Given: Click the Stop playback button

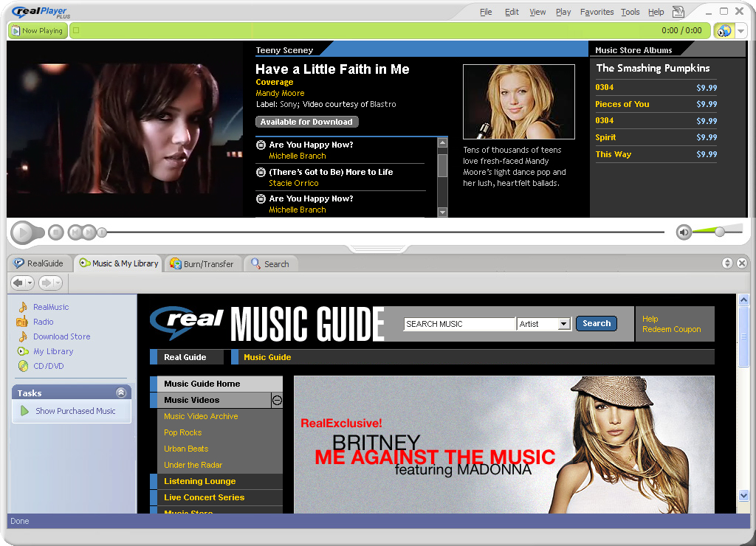Looking at the screenshot, I should (56, 232).
